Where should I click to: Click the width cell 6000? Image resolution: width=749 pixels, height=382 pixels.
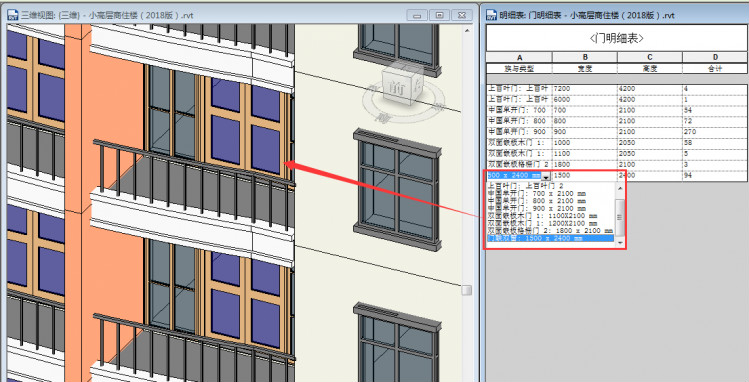pyautogui.click(x=585, y=100)
